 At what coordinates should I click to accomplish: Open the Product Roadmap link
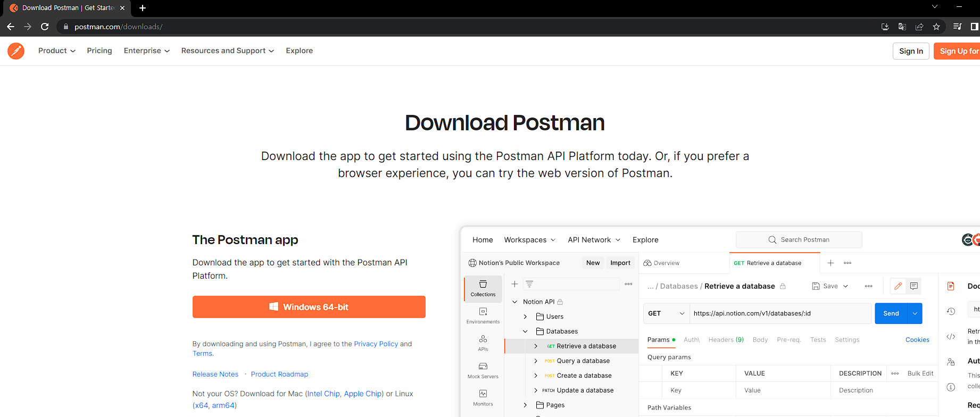click(279, 374)
